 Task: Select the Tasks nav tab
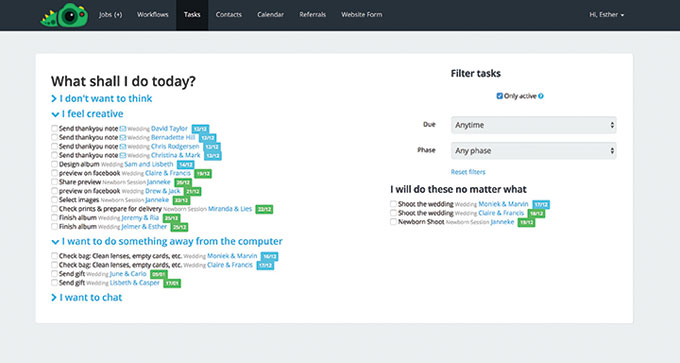tap(192, 15)
